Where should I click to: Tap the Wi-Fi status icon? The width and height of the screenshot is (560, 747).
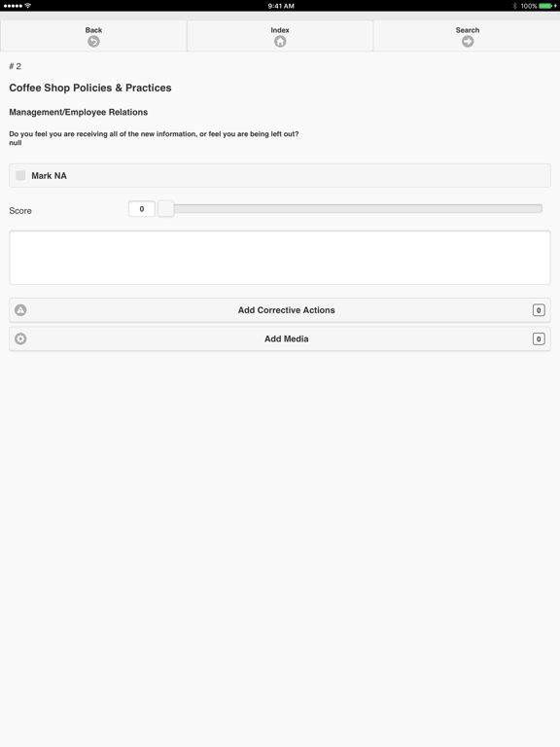pos(28,6)
